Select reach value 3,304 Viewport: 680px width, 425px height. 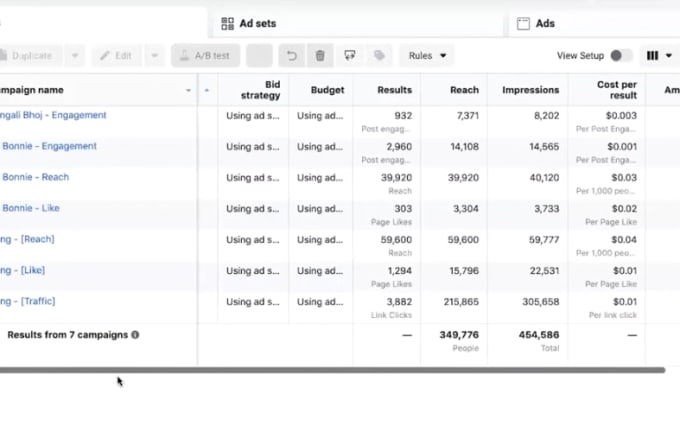click(x=466, y=209)
